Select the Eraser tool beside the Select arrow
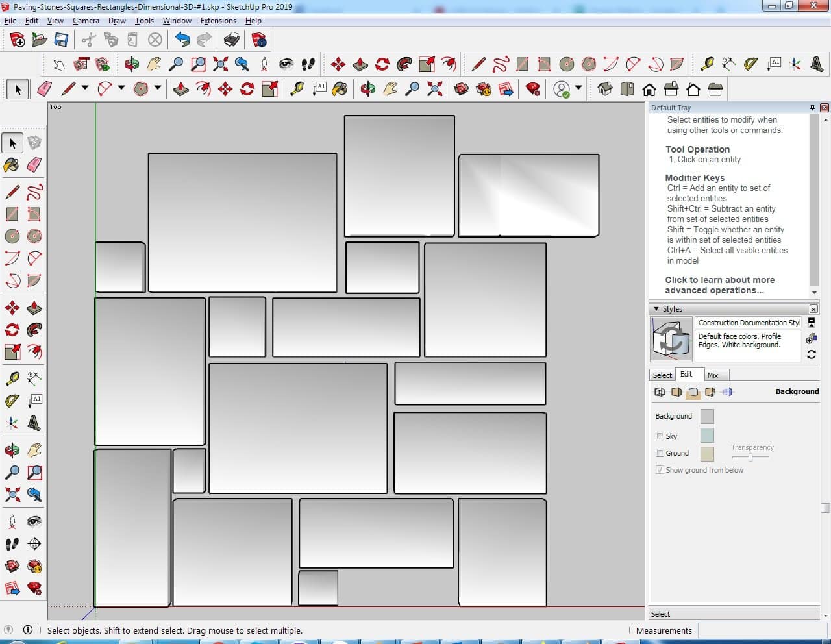 pos(44,89)
